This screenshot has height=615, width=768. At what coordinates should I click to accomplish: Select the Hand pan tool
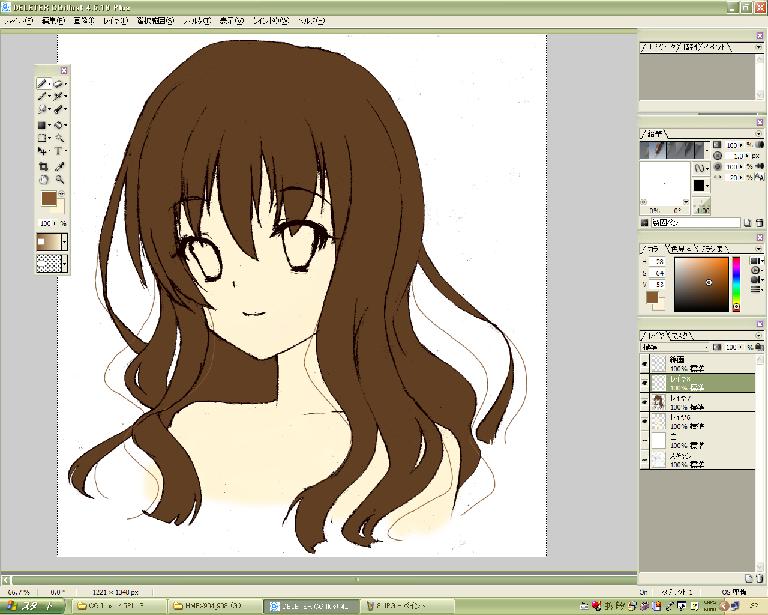pyautogui.click(x=43, y=179)
